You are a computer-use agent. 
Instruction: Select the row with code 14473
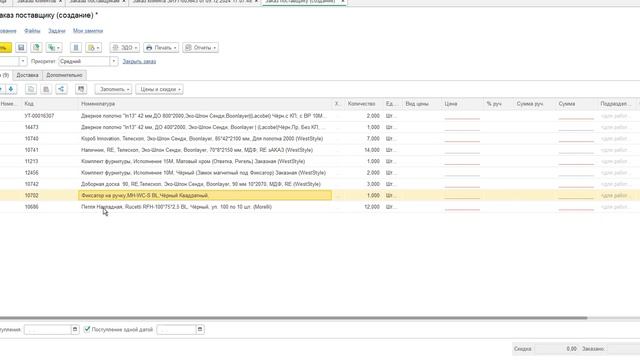320,127
